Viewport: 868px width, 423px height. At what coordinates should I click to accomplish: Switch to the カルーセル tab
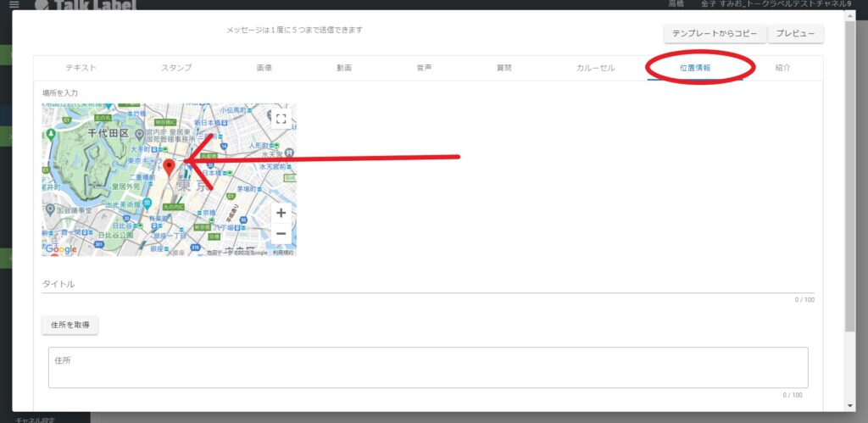point(595,68)
